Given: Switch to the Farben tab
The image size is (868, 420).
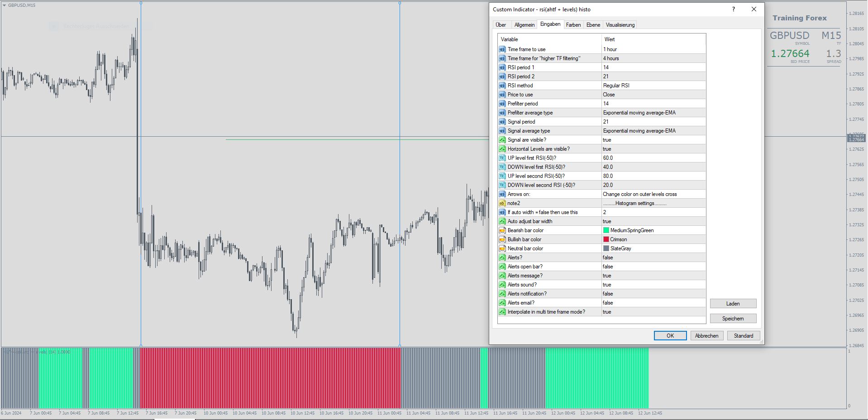Looking at the screenshot, I should pyautogui.click(x=573, y=25).
